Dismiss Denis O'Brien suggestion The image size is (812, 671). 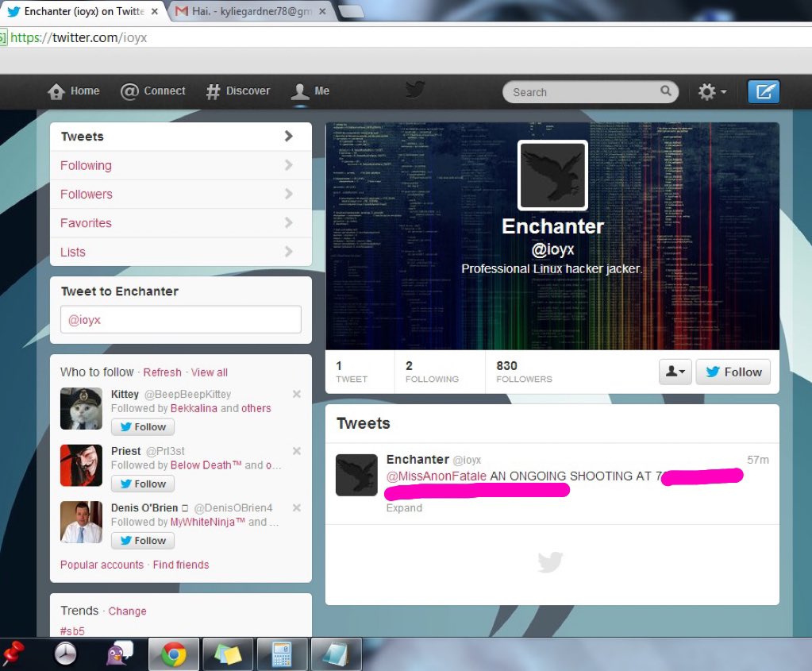point(297,507)
